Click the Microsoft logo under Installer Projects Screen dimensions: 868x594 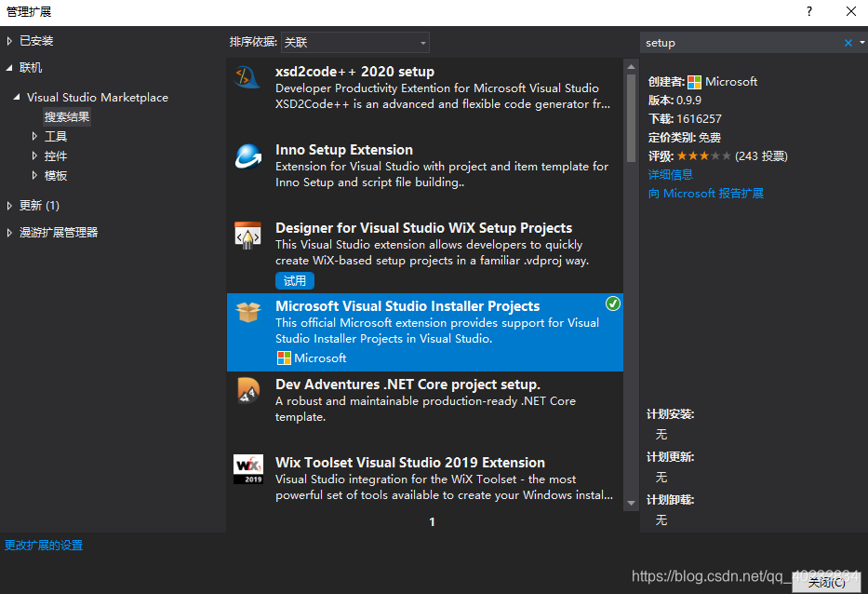pyautogui.click(x=284, y=358)
